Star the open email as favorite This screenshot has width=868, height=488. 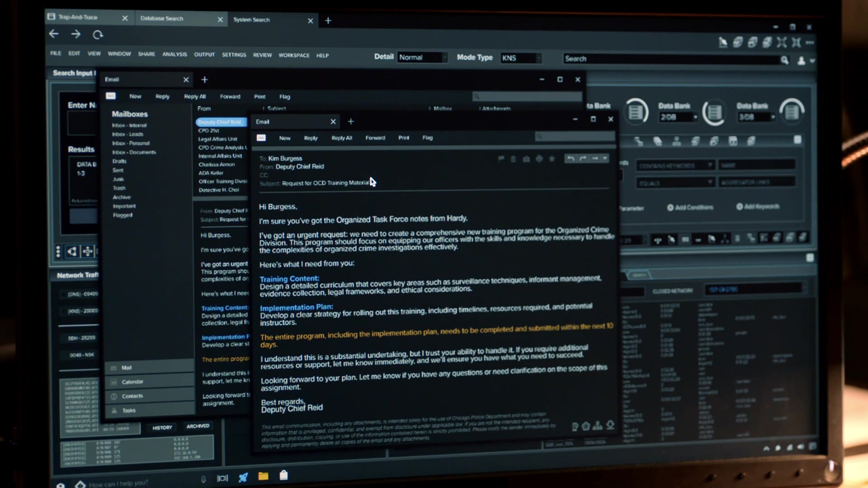tap(552, 159)
